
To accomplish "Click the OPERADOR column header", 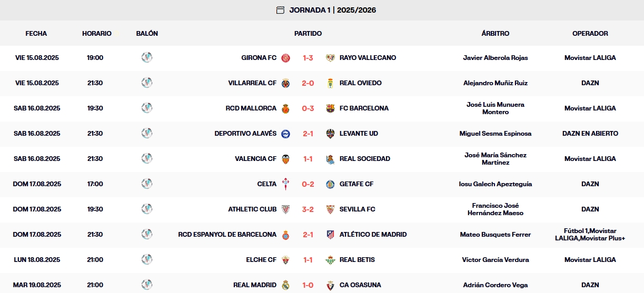I will click(x=590, y=33).
